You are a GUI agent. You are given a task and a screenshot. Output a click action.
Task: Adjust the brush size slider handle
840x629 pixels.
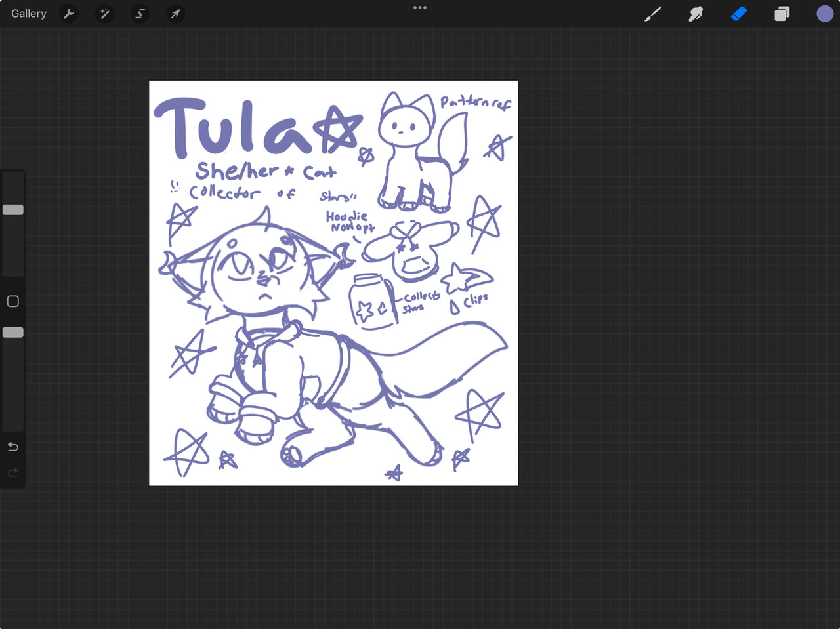[x=13, y=210]
